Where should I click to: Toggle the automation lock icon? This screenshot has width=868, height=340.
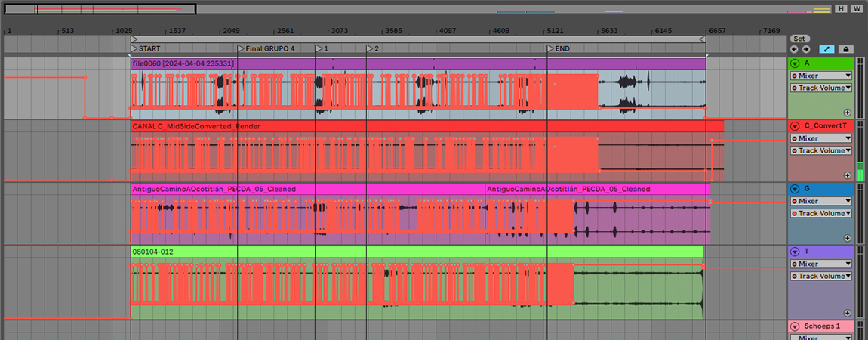tap(847, 49)
